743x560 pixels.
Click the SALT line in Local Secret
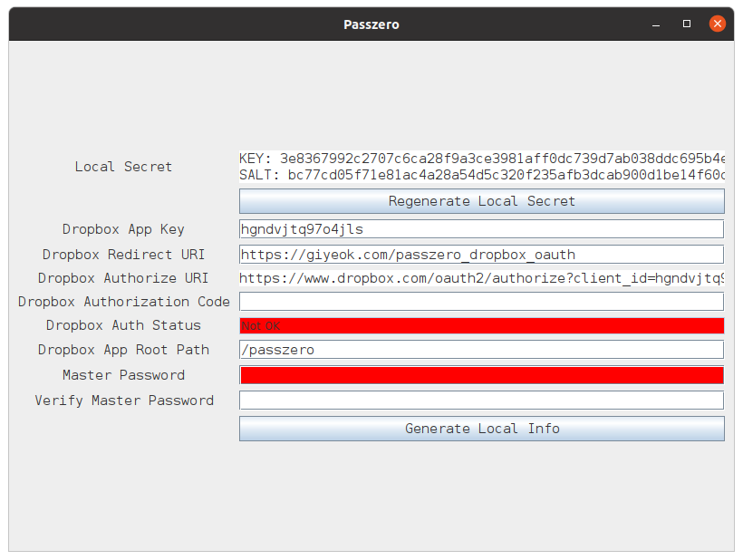click(x=481, y=175)
